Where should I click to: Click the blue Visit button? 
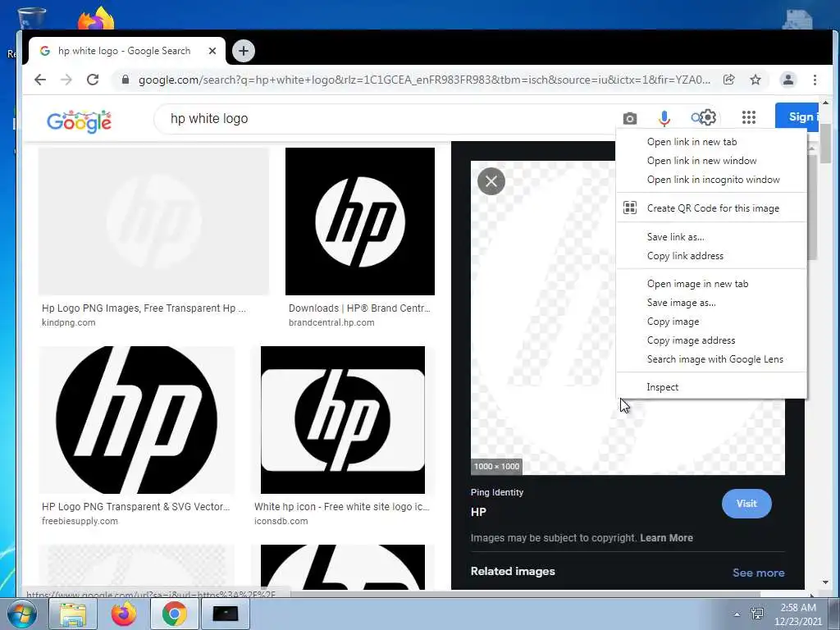click(x=746, y=504)
